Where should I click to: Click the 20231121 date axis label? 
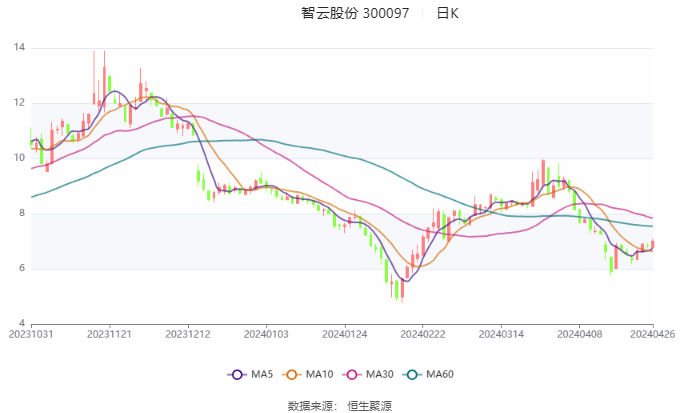[x=109, y=334]
